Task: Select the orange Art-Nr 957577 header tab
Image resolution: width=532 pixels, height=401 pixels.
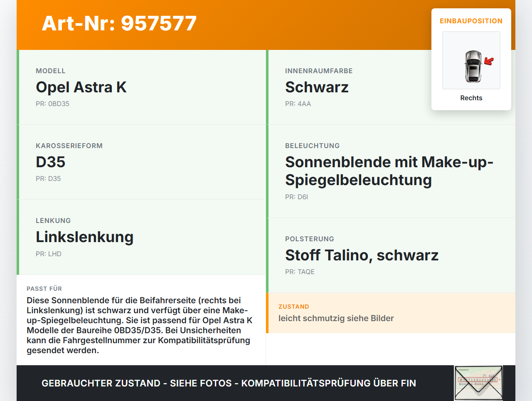Action: (119, 24)
